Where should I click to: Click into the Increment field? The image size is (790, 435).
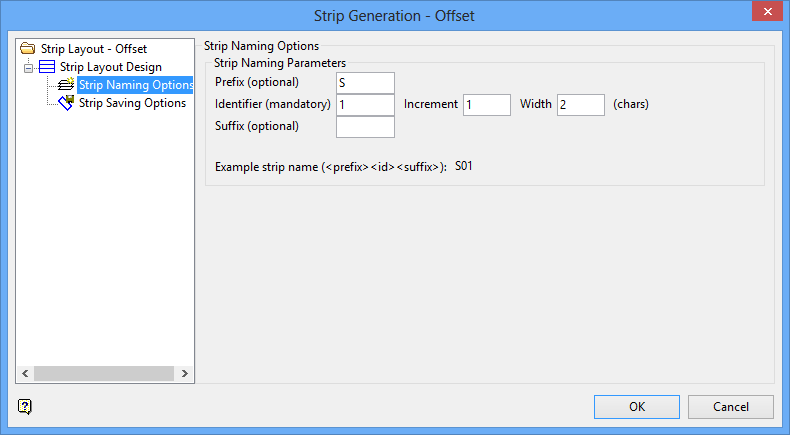[486, 104]
